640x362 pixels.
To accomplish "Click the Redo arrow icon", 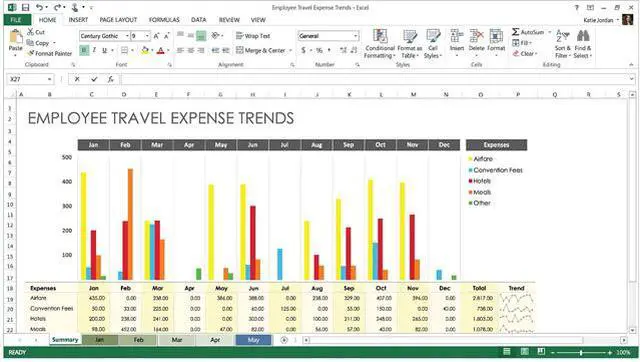I will tap(58, 7).
